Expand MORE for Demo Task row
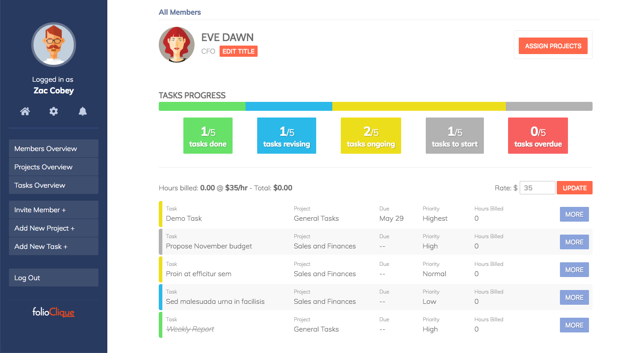Image resolution: width=644 pixels, height=353 pixels. pyautogui.click(x=574, y=214)
